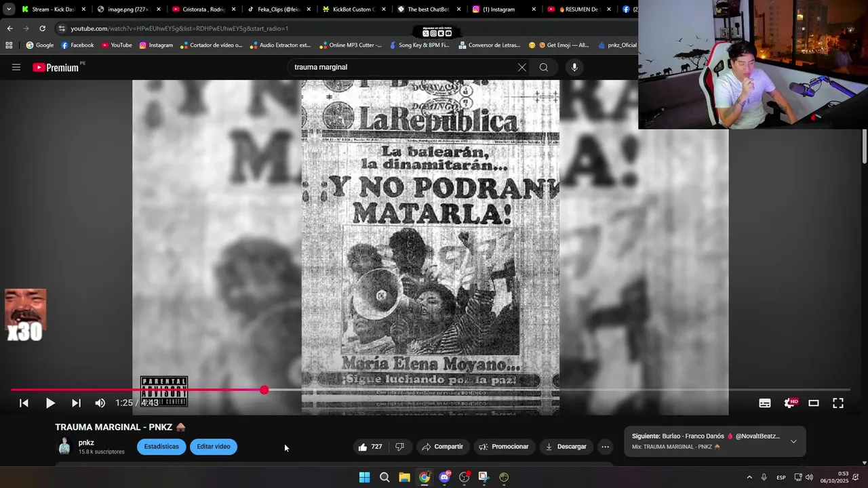Switch to The best ChatBot tab
868x488 pixels.
[428, 9]
